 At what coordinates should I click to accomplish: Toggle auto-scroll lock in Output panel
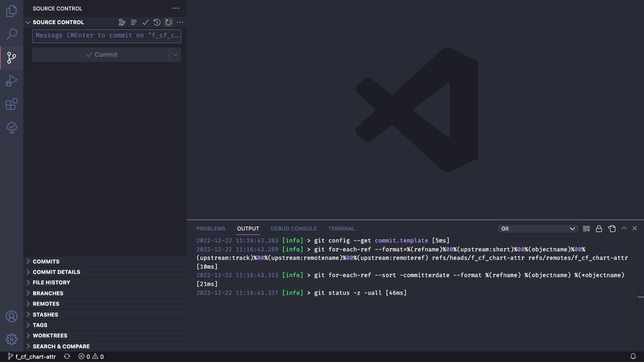(599, 228)
